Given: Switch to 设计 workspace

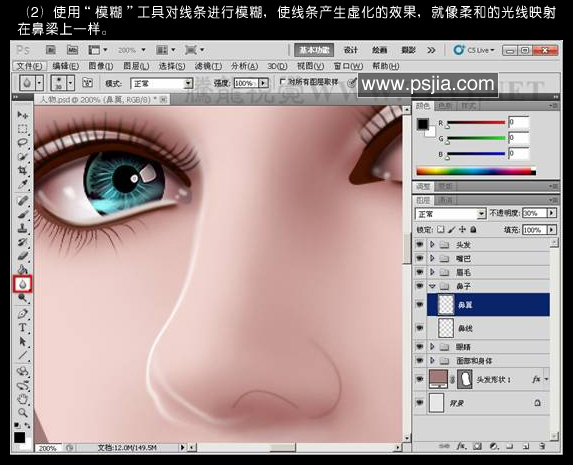Looking at the screenshot, I should 350,50.
